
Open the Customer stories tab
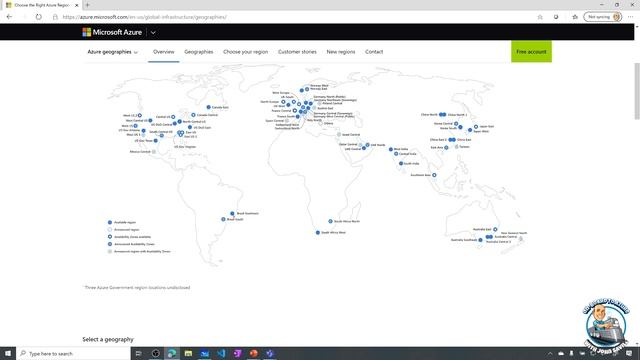[x=297, y=52]
